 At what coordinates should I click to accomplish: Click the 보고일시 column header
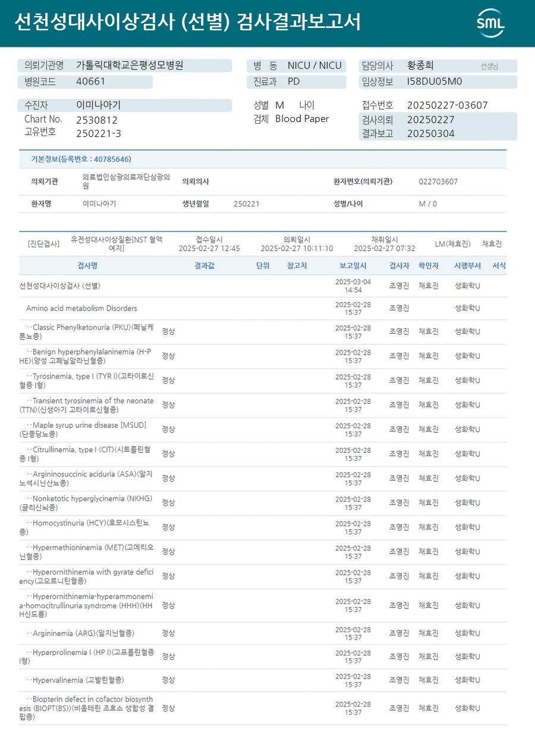click(353, 266)
